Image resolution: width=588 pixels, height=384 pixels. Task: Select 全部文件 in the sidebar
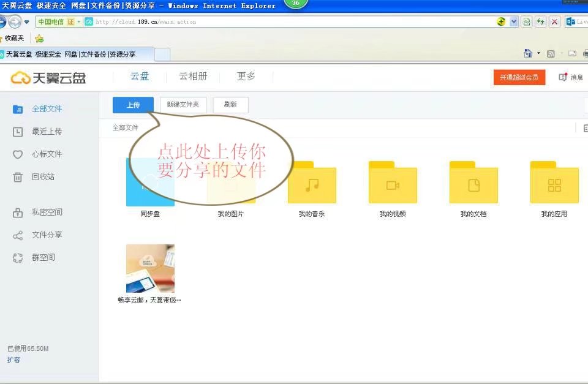(x=47, y=109)
